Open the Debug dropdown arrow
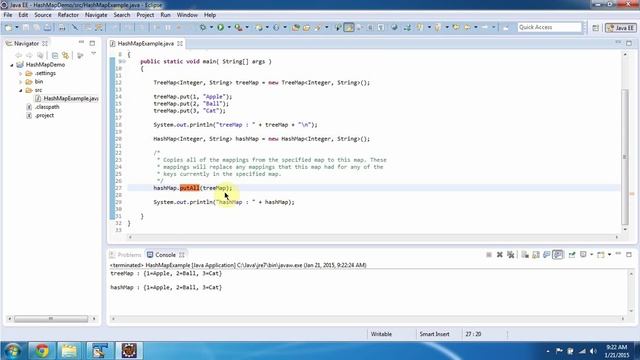The width and height of the screenshot is (640, 360). tap(211, 27)
